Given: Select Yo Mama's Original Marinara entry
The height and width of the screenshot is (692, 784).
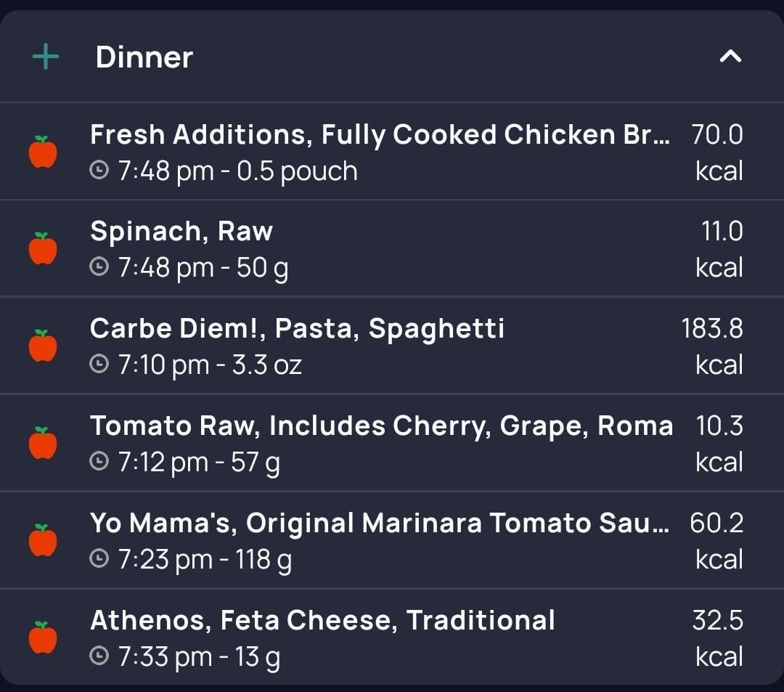Looking at the screenshot, I should click(380, 524).
